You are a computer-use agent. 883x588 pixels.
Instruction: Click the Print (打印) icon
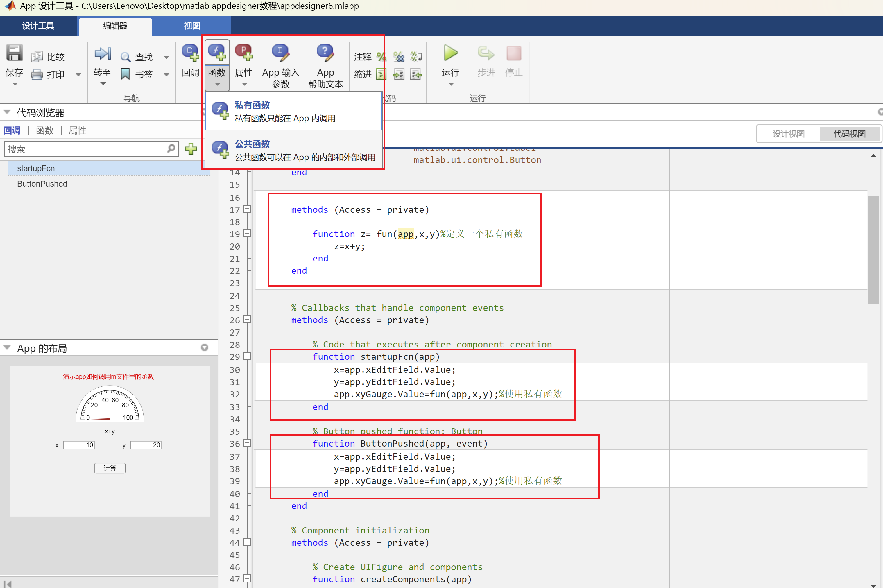[37, 75]
